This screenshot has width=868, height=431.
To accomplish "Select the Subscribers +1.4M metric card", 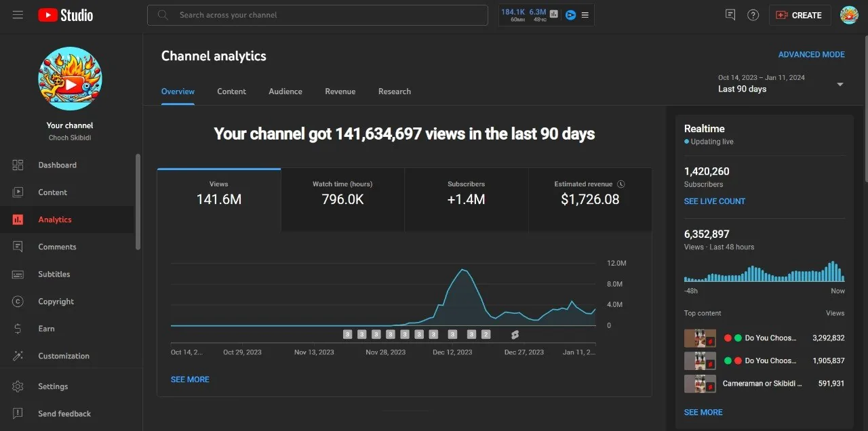I will tap(466, 199).
